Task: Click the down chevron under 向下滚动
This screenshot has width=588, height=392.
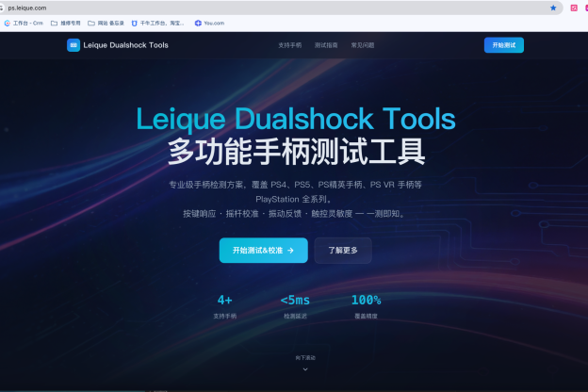Action: (x=305, y=369)
